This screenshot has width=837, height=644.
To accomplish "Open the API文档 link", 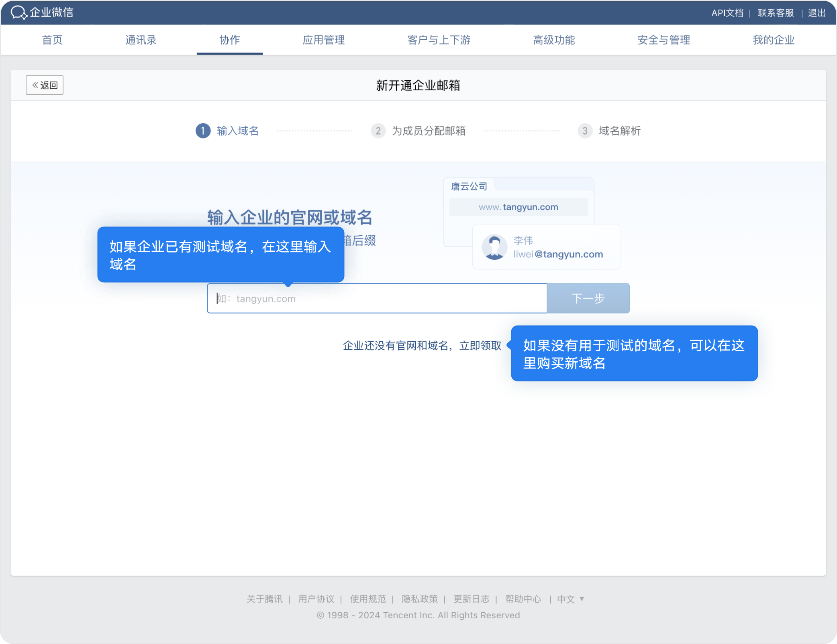I will [x=727, y=13].
